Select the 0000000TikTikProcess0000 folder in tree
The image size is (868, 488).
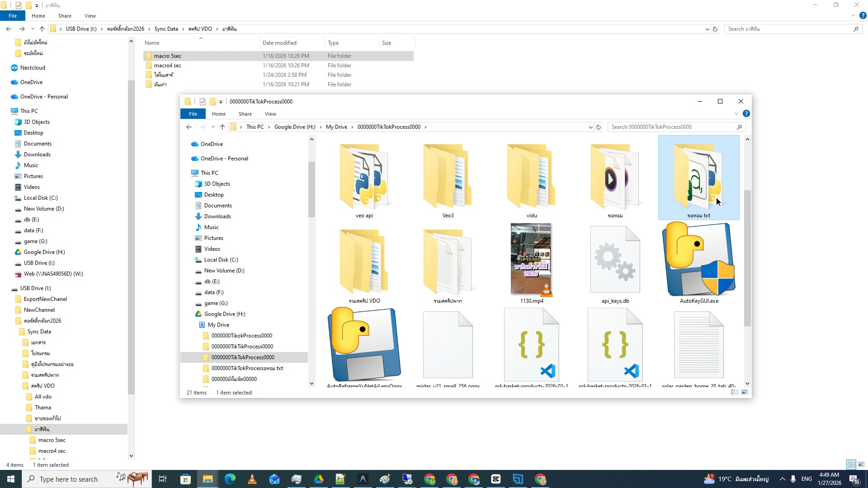click(x=242, y=347)
